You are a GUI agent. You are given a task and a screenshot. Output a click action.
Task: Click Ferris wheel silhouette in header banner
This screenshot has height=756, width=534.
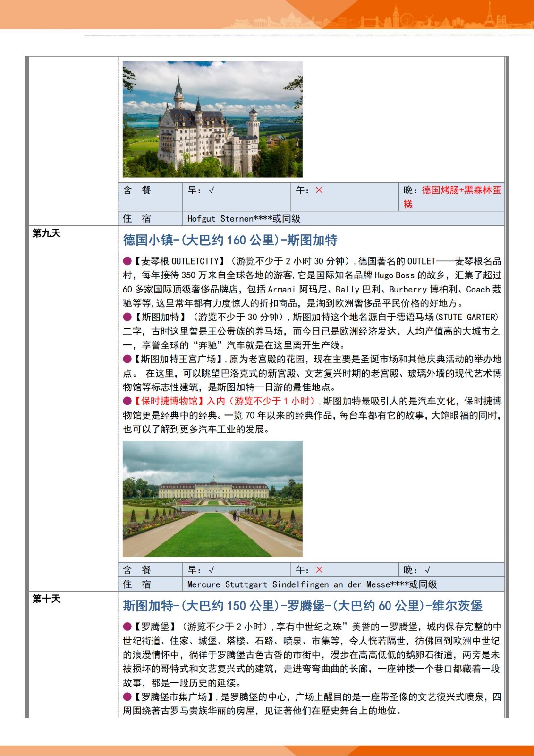pyautogui.click(x=407, y=20)
